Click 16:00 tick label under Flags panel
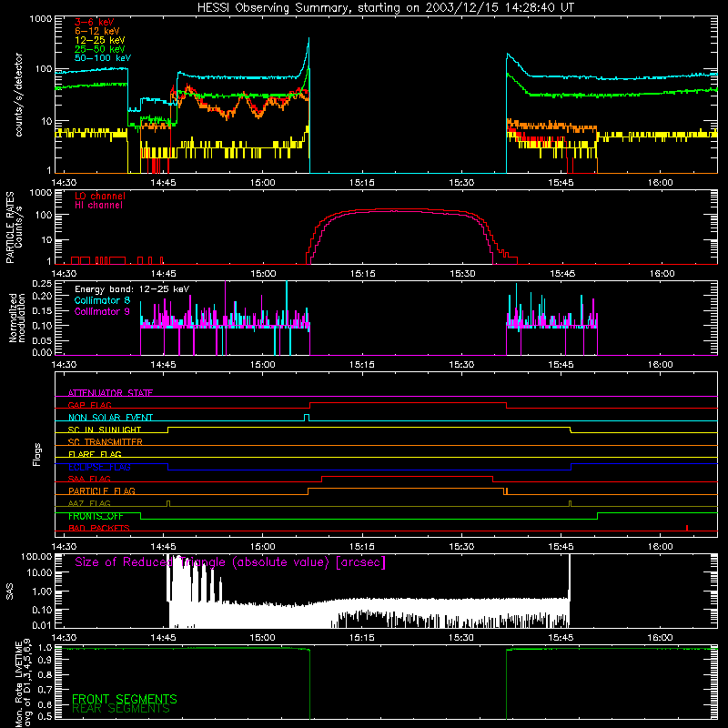The width and height of the screenshot is (728, 728). 661,547
